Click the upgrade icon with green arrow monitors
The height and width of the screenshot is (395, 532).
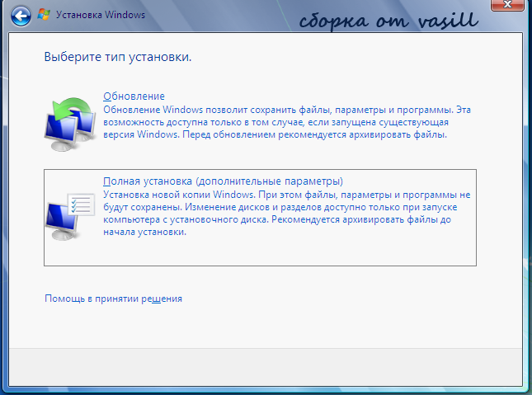tap(71, 124)
